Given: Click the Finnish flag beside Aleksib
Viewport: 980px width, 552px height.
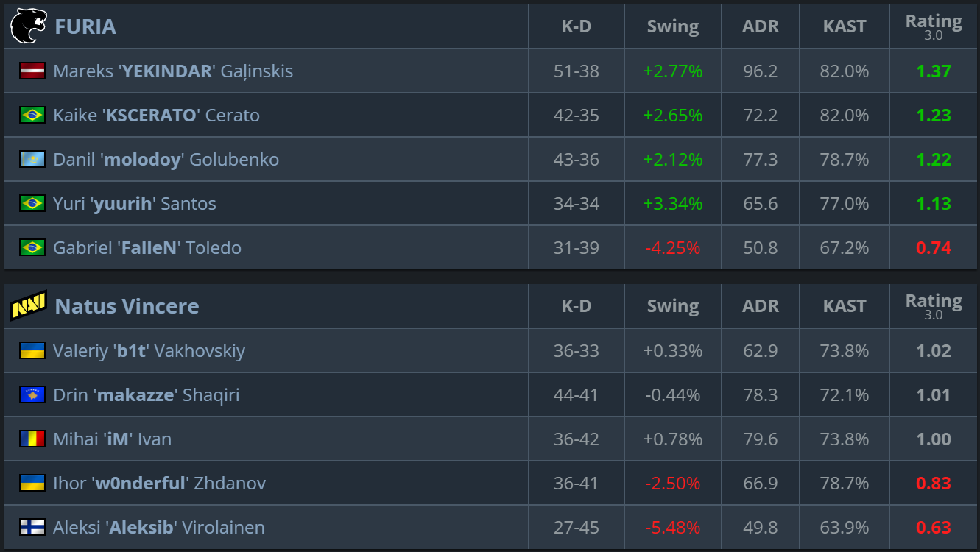Looking at the screenshot, I should pos(32,527).
